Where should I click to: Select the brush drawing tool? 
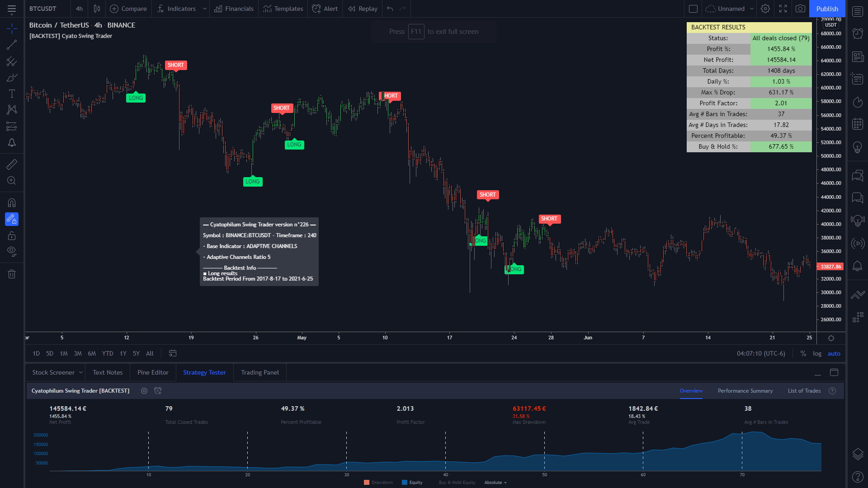[12, 77]
